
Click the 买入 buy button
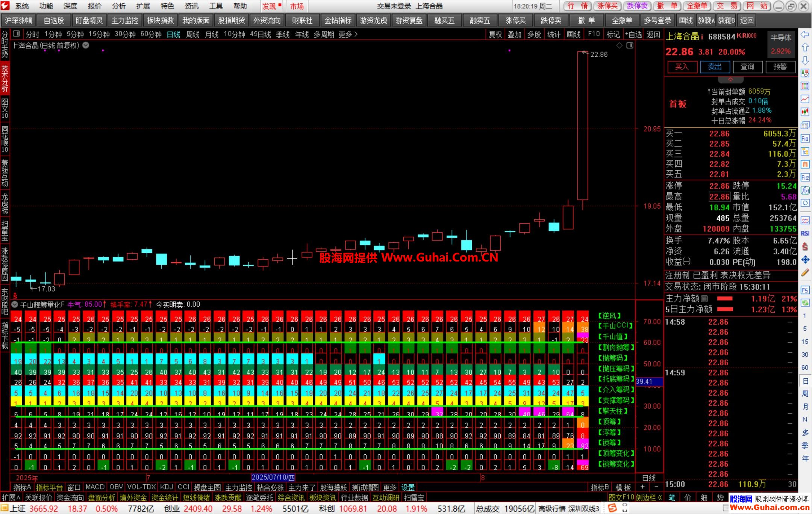click(682, 67)
